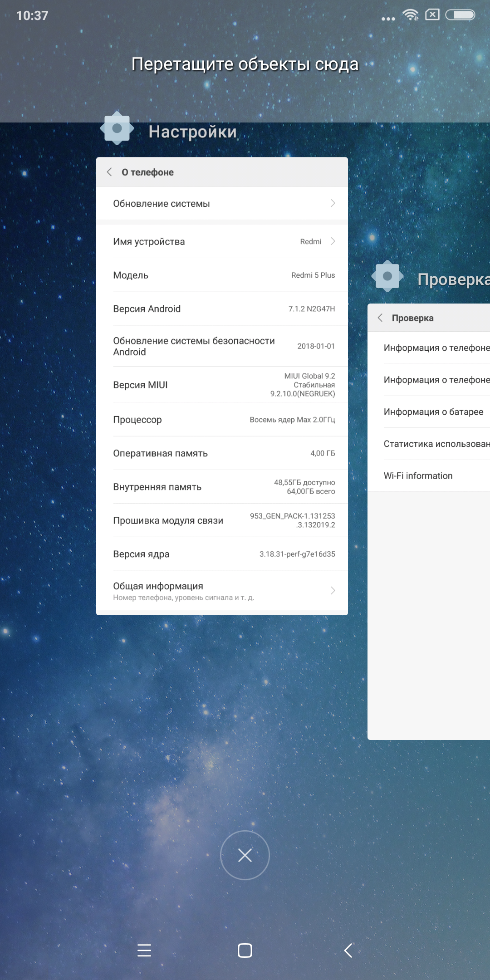Tap the no-SIM status icon
490x980 pixels.
pos(432,15)
